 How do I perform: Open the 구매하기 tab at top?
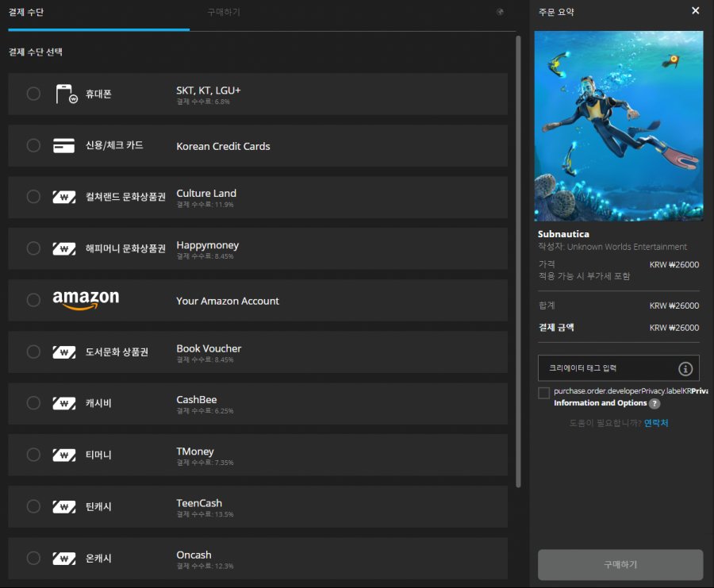224,12
